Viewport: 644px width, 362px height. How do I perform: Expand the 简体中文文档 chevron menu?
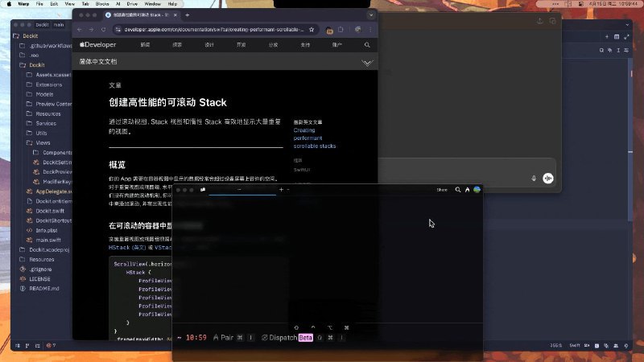(x=367, y=62)
